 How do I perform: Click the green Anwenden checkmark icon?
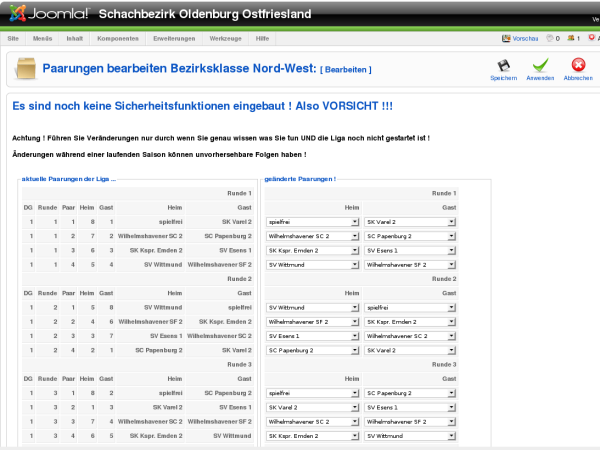click(540, 65)
